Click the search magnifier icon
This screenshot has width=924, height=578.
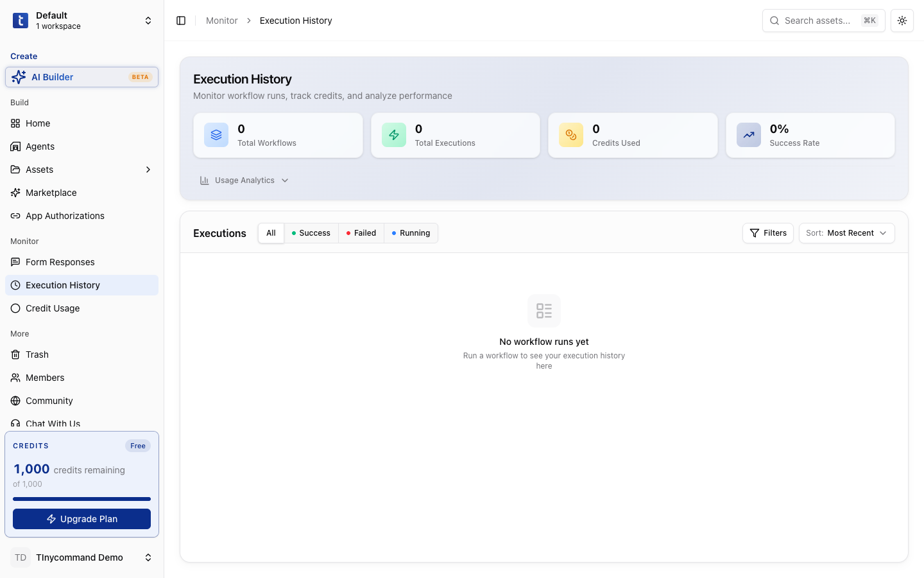(774, 21)
